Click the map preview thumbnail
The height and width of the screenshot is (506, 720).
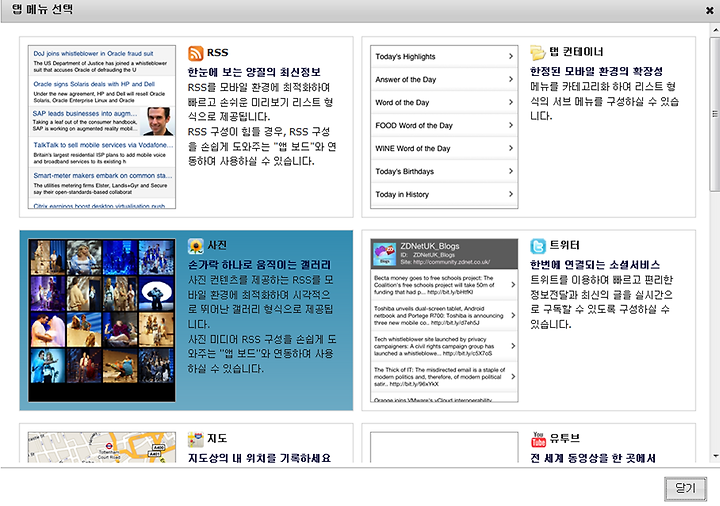[x=102, y=447]
